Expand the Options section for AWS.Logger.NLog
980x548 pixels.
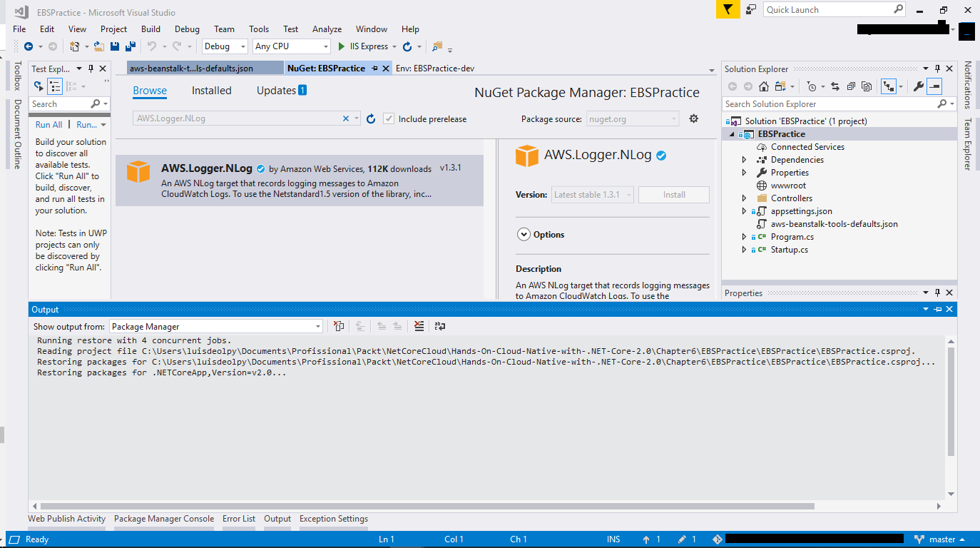[x=524, y=234]
